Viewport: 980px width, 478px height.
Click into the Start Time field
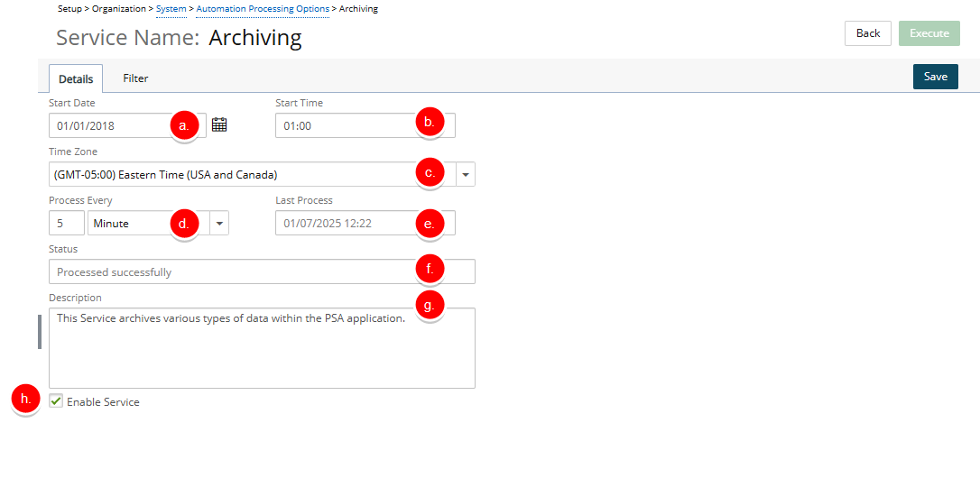coord(365,125)
